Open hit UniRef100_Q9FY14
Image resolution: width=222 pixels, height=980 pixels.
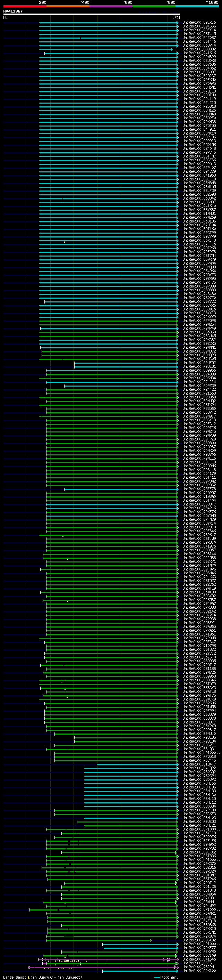coord(199,31)
